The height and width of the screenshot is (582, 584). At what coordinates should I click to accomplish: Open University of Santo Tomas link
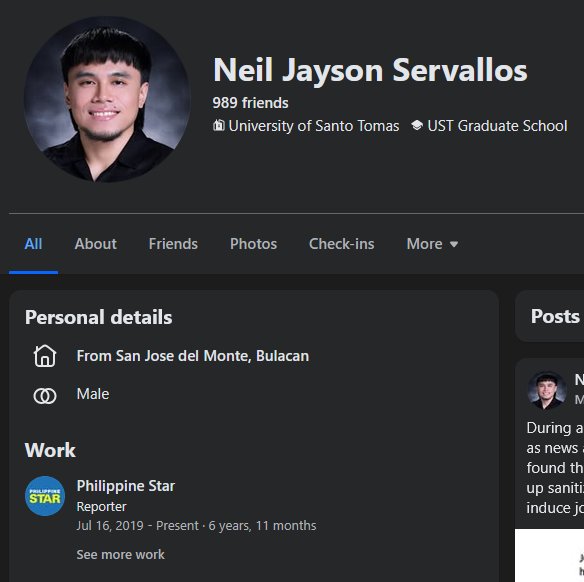tap(314, 126)
